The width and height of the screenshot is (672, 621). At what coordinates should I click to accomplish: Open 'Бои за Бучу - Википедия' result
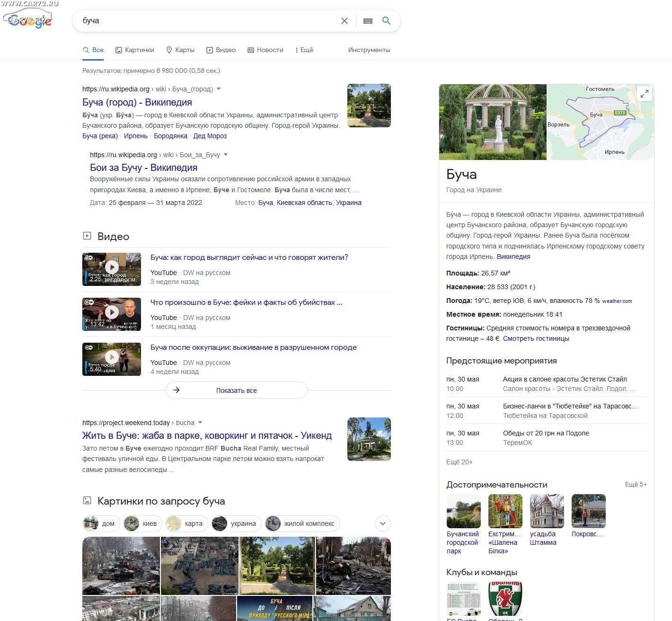pos(143,168)
